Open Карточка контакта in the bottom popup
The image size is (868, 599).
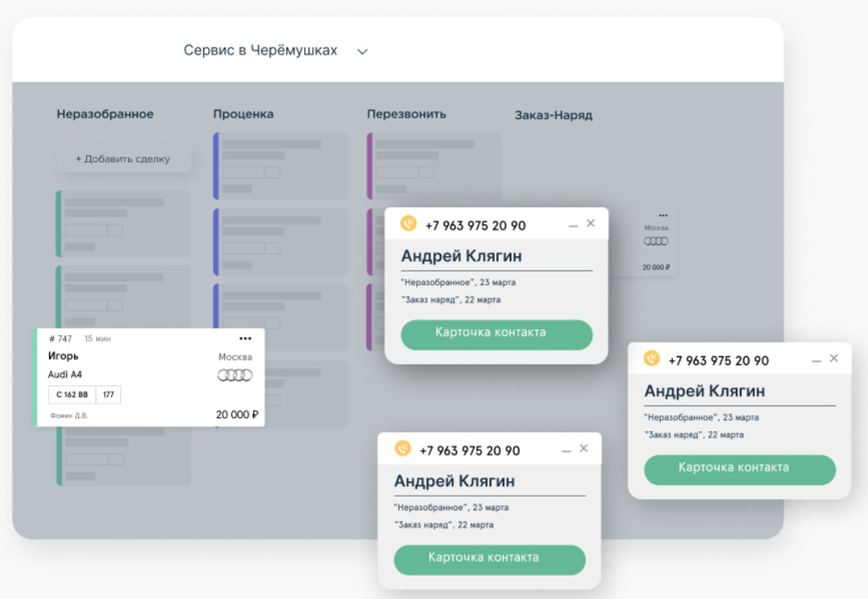[489, 559]
